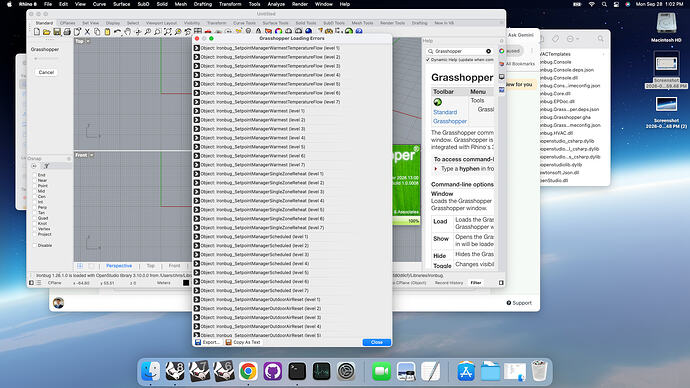The image size is (690, 388).
Task: Expand SetpointManagerWarmest (level 1) error entry
Action: point(197,111)
